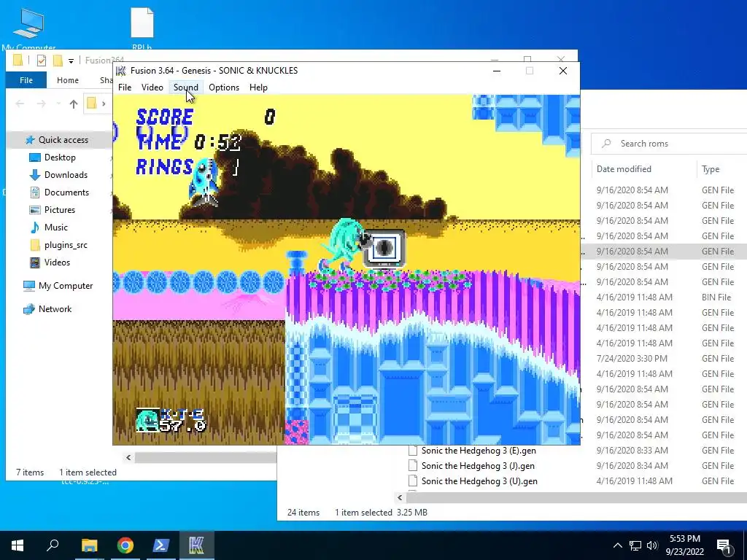This screenshot has width=747, height=560.
Task: Open the Windows Start menu
Action: 18,545
